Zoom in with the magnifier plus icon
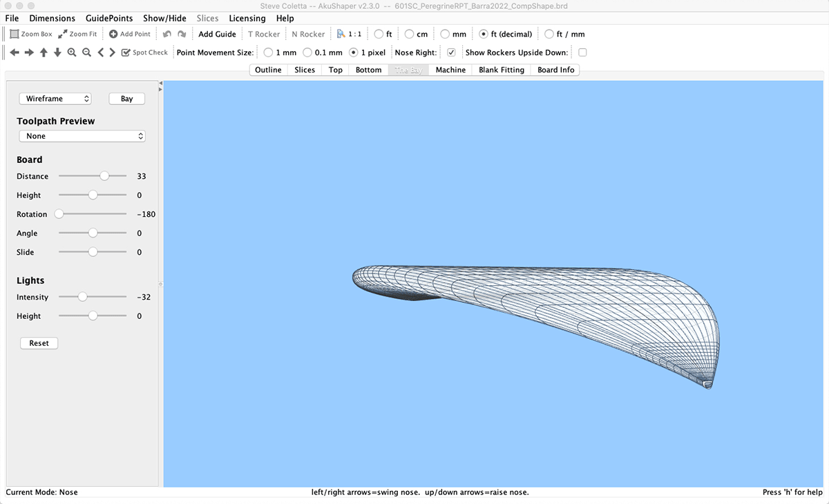Screen dimensions: 829x504 point(72,52)
